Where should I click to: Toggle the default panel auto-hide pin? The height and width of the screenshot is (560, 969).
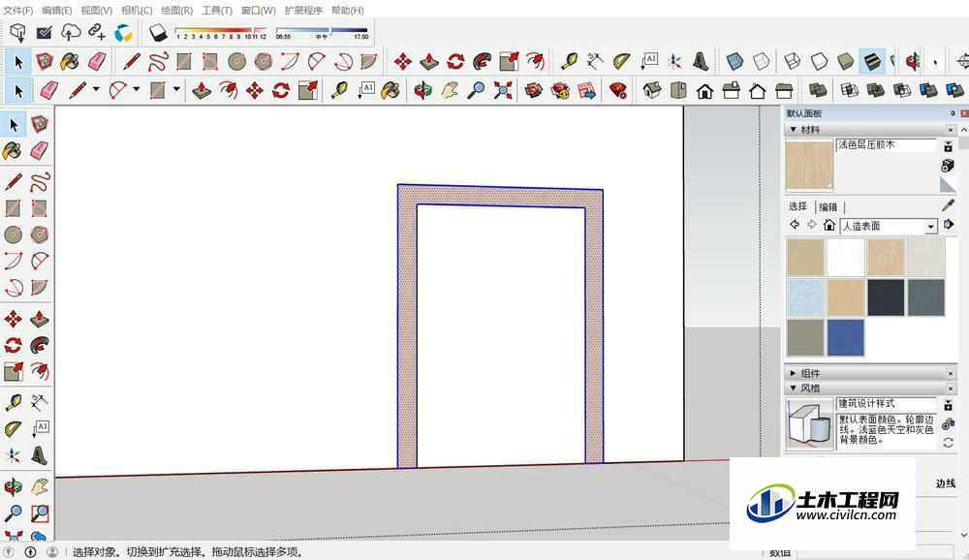(x=953, y=113)
